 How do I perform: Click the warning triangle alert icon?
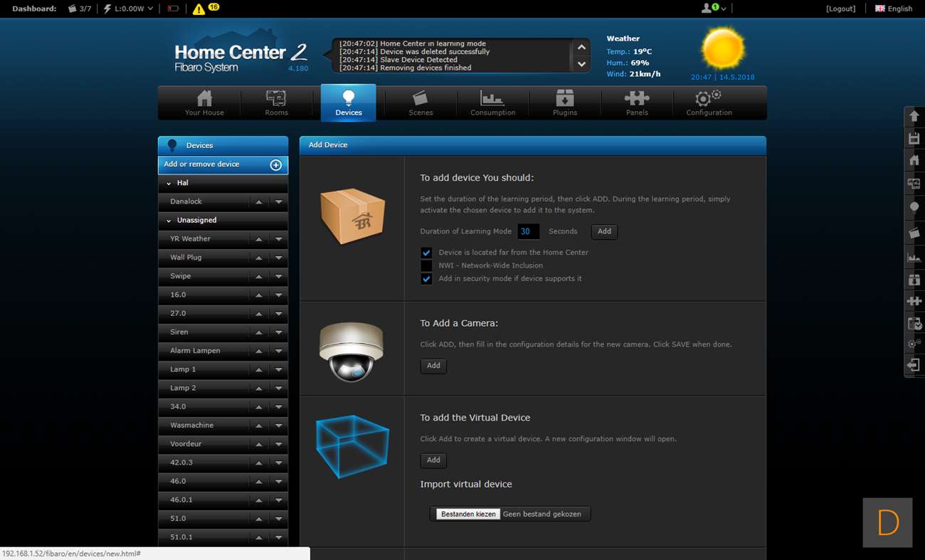click(x=199, y=9)
